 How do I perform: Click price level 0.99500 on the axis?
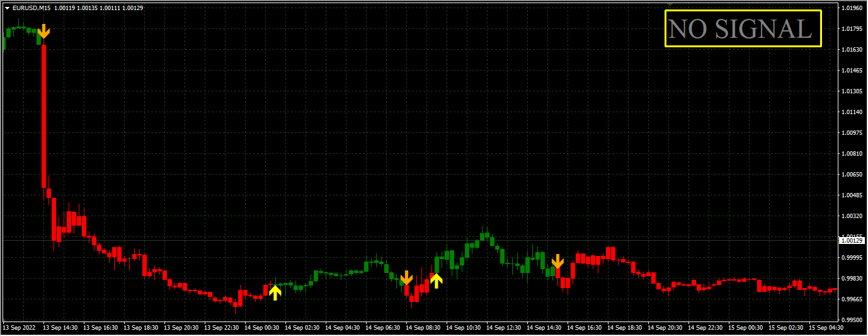point(851,320)
